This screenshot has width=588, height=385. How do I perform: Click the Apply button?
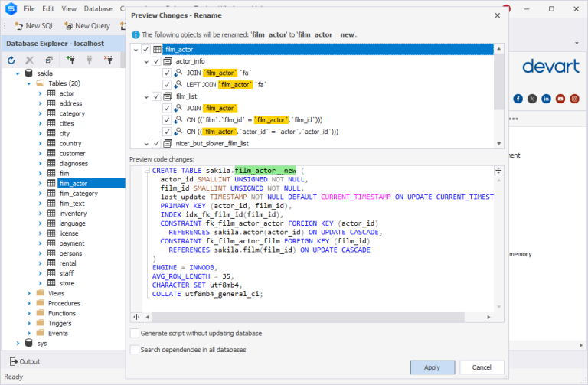432,367
